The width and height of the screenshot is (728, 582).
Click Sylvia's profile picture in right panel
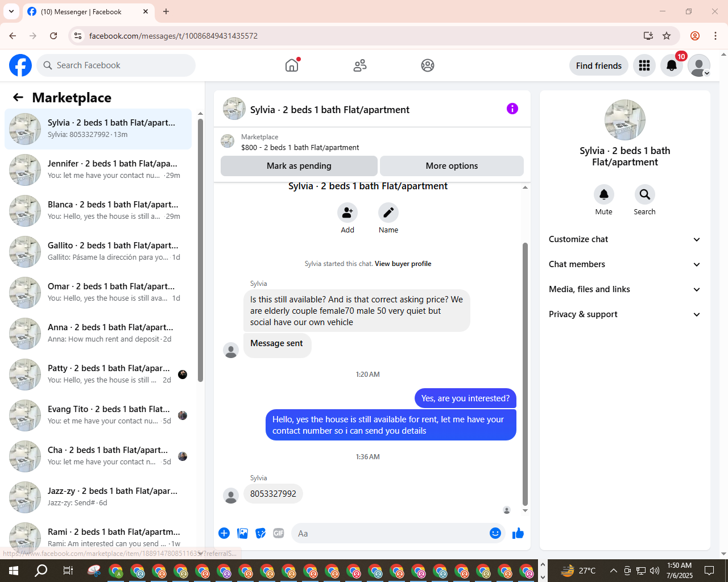625,120
